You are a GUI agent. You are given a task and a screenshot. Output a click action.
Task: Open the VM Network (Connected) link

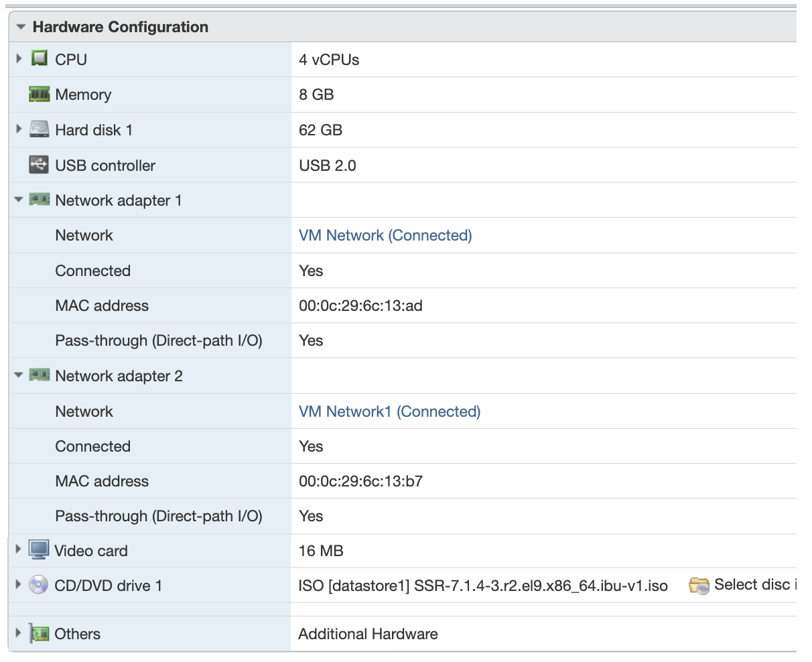point(385,235)
